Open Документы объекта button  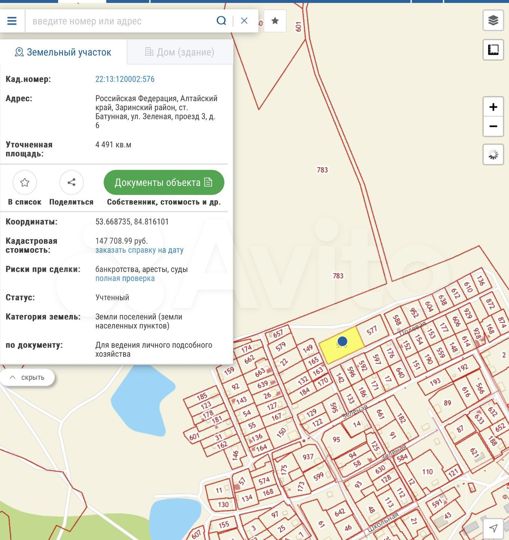[164, 183]
